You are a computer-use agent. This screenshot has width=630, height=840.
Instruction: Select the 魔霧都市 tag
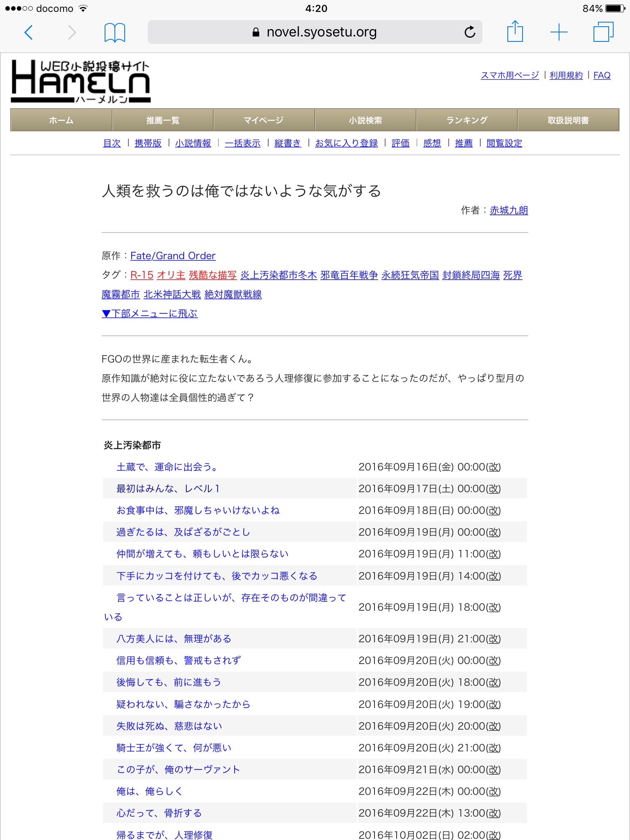(x=121, y=294)
